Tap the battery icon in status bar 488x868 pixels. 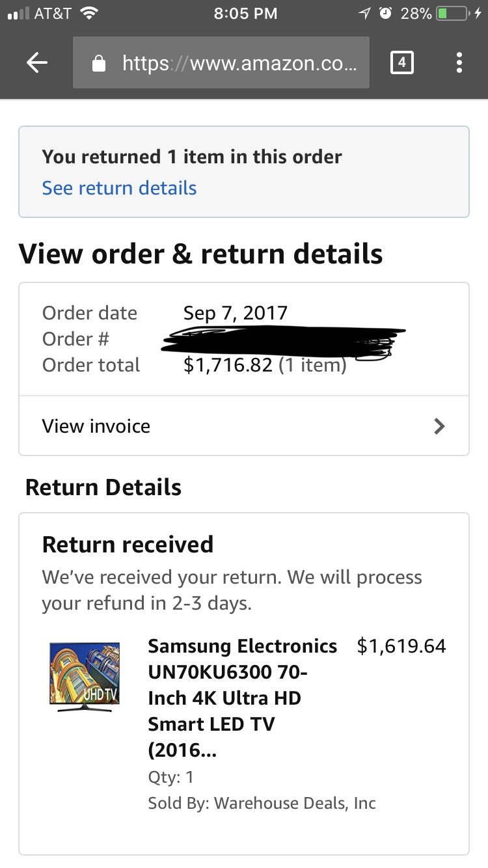click(x=453, y=13)
